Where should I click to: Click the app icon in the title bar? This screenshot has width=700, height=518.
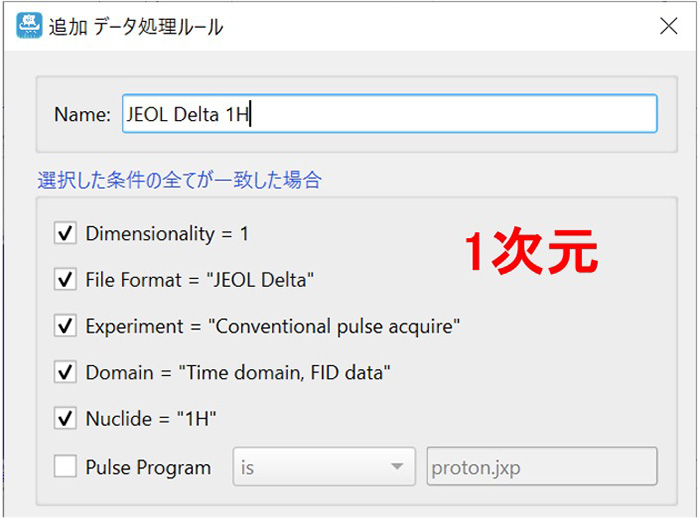(x=30, y=25)
